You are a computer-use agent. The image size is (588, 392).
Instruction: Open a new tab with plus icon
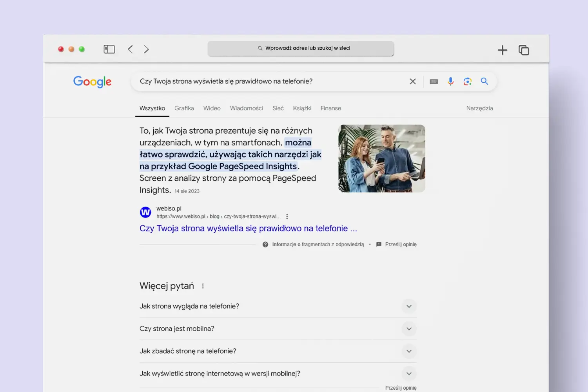(502, 50)
